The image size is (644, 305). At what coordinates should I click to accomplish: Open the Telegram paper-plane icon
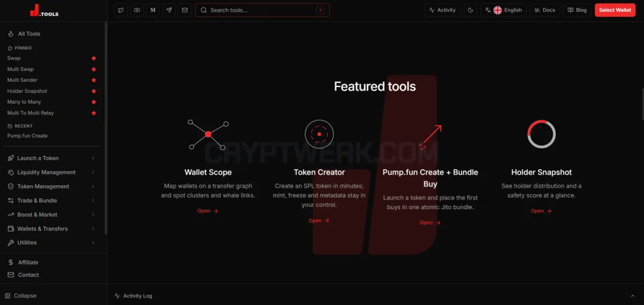pyautogui.click(x=169, y=10)
